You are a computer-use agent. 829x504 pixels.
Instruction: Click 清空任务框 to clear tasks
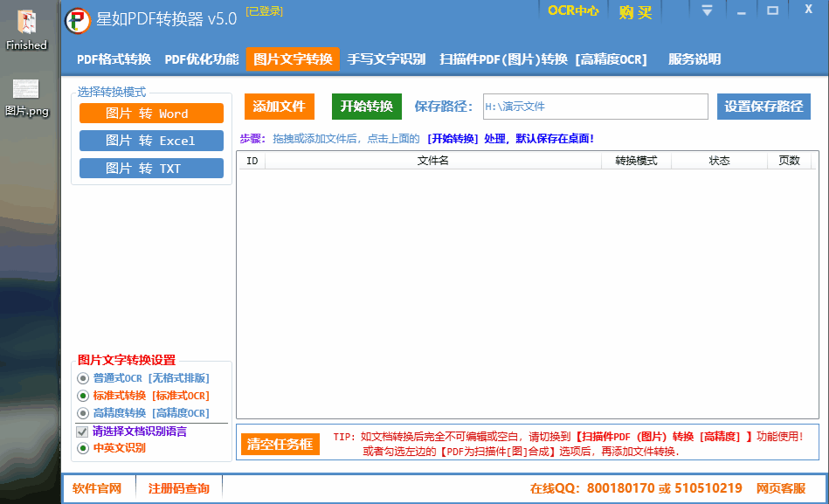click(x=280, y=445)
